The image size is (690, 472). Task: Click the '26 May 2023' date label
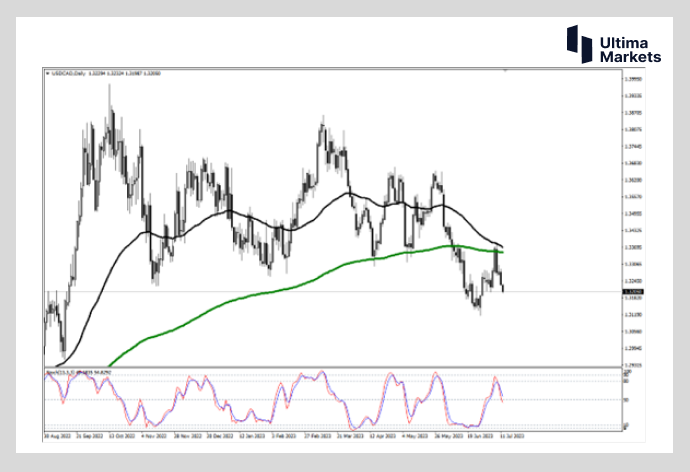point(448,436)
